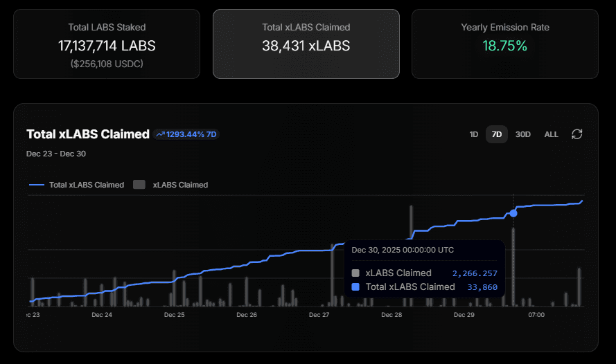
Task: Click the chart refresh icon
Action: click(x=577, y=134)
